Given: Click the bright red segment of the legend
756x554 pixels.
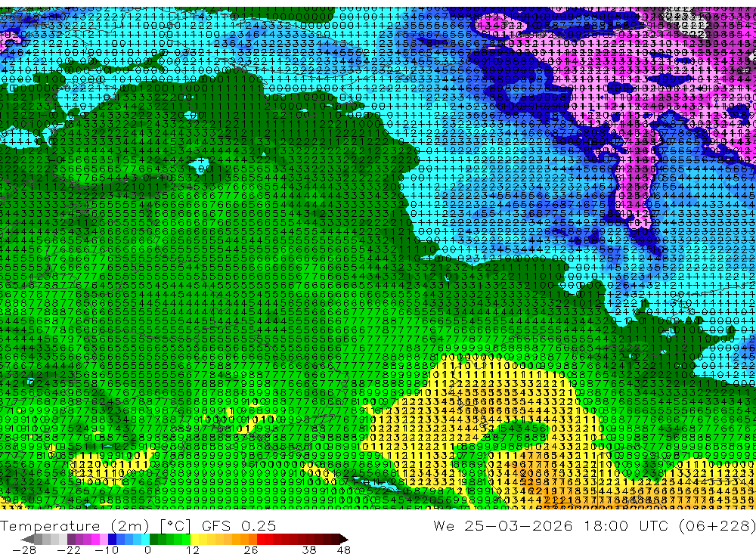Looking at the screenshot, I should point(261,539).
